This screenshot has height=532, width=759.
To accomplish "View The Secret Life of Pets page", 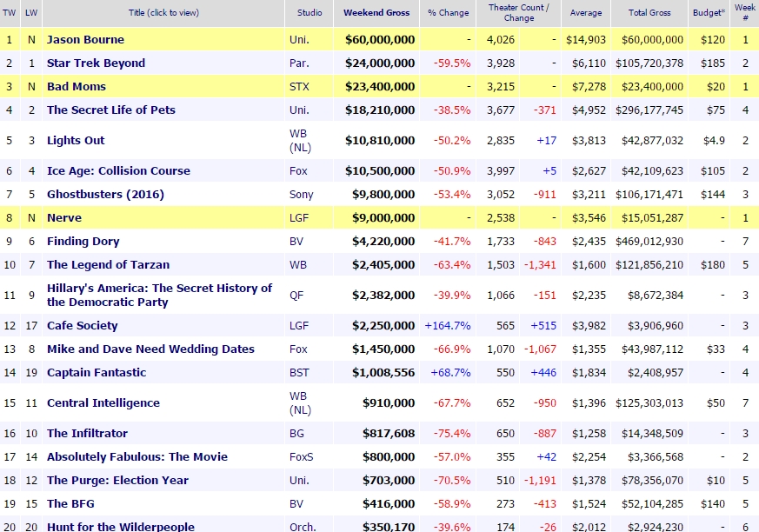I will (110, 110).
